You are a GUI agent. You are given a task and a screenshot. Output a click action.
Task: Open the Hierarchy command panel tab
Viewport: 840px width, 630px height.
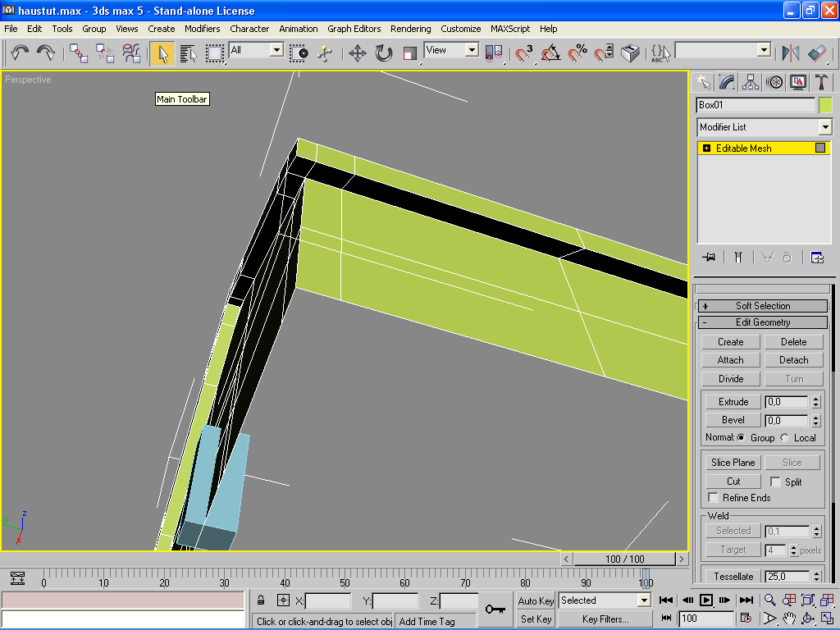[750, 82]
